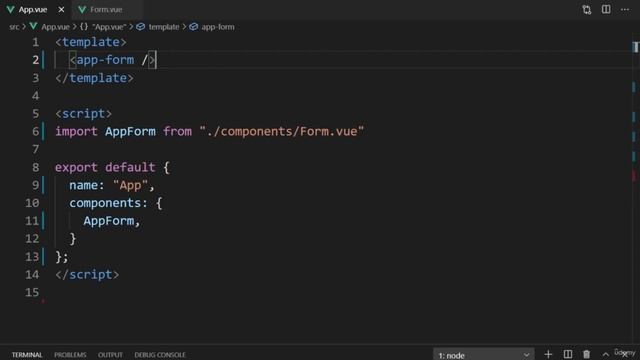The height and width of the screenshot is (360, 640).
Task: Click the Vue icon on the Form.vue tab
Action: (x=82, y=9)
